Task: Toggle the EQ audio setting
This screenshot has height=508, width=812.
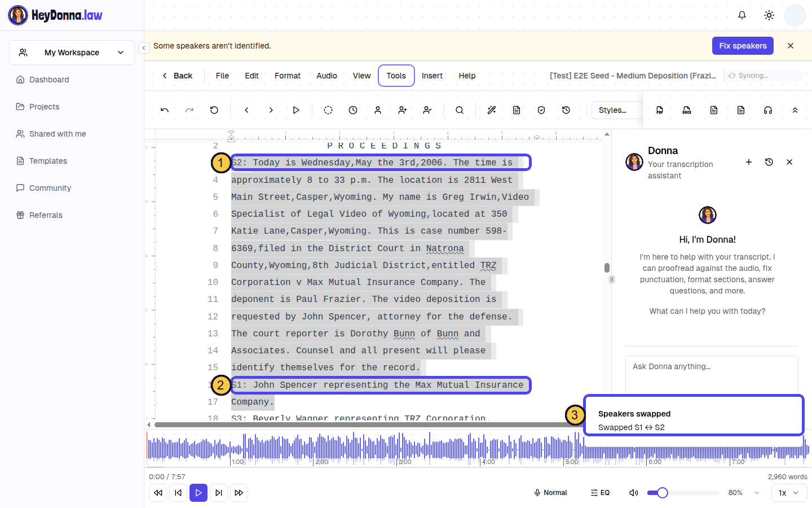Action: [x=600, y=493]
